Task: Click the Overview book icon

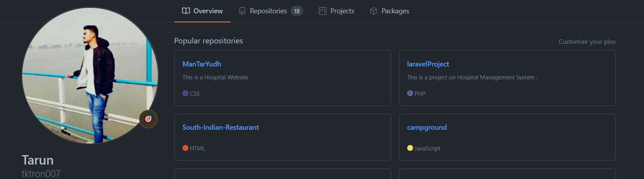Action: 186,11
